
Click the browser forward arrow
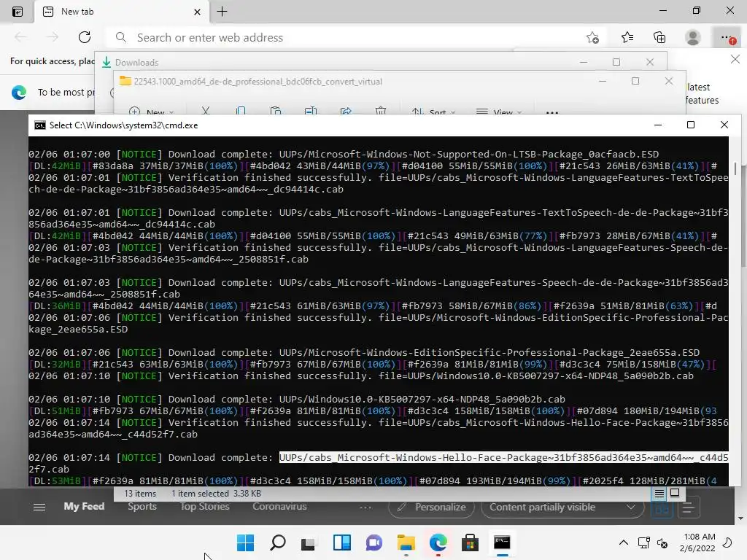(x=53, y=37)
